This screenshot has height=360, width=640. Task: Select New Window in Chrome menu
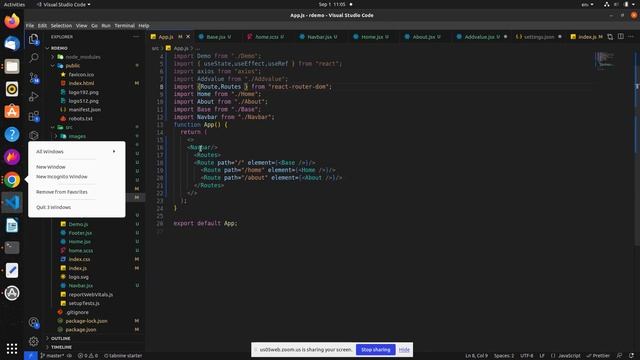pos(51,167)
